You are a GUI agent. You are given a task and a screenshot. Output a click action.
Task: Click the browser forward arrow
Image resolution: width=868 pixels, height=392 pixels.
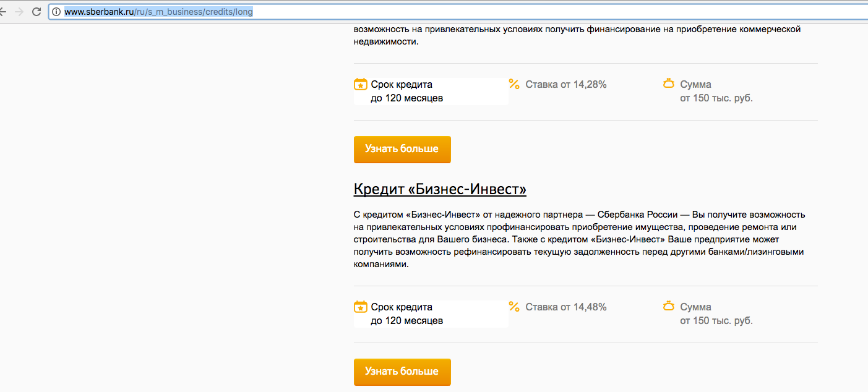click(x=19, y=12)
